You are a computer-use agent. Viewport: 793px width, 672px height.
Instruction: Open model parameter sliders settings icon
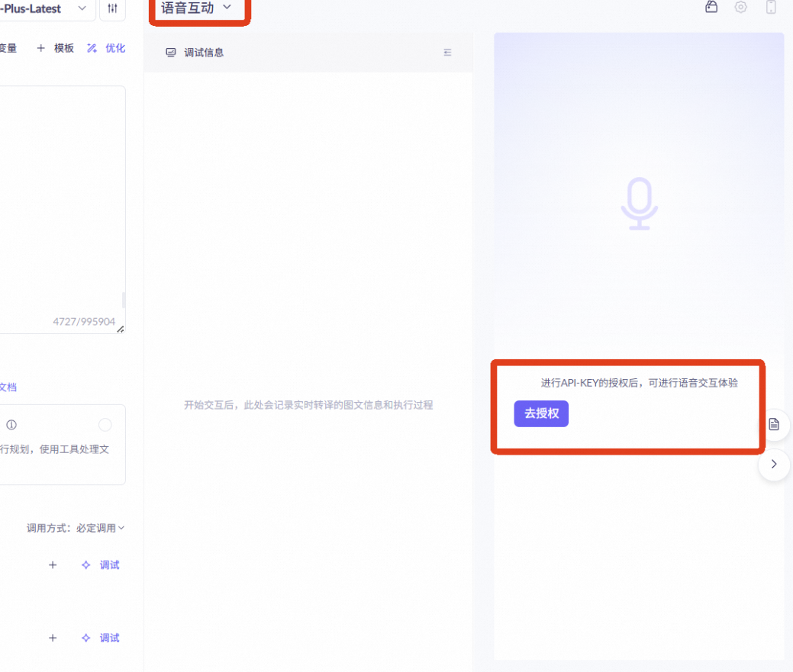click(x=113, y=8)
